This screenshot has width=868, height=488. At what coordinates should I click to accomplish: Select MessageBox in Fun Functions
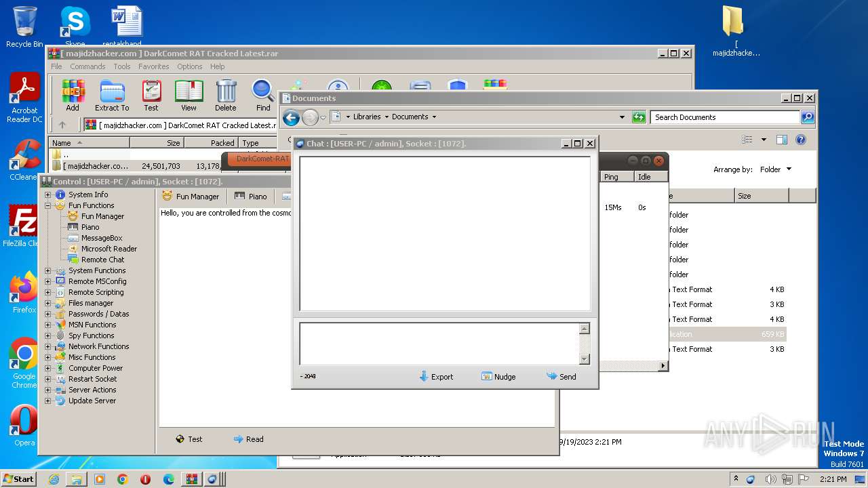(x=102, y=238)
